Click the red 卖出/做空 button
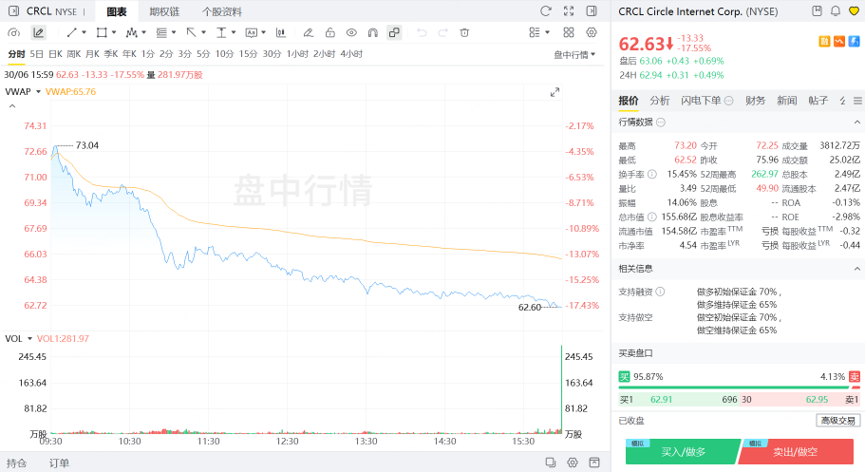Image resolution: width=865 pixels, height=472 pixels. point(795,452)
